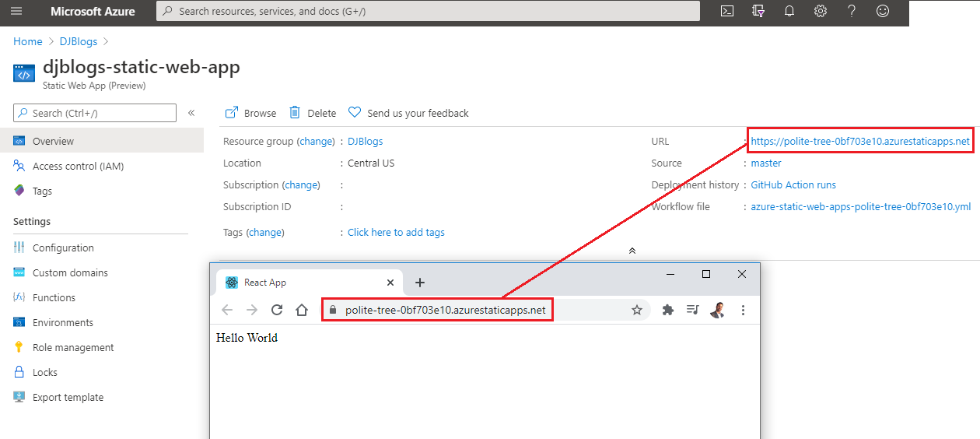
Task: Click 'Click here to add tags' link
Action: click(396, 233)
